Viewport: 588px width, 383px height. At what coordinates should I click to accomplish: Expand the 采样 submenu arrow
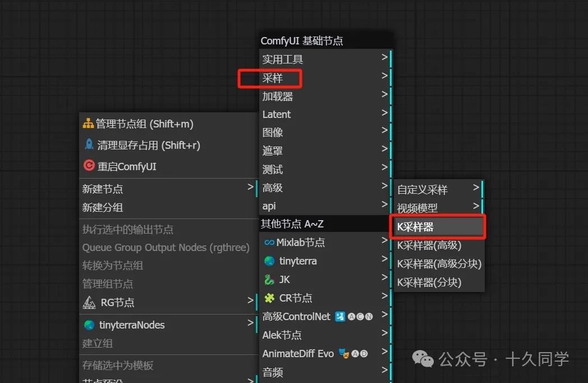click(x=384, y=75)
